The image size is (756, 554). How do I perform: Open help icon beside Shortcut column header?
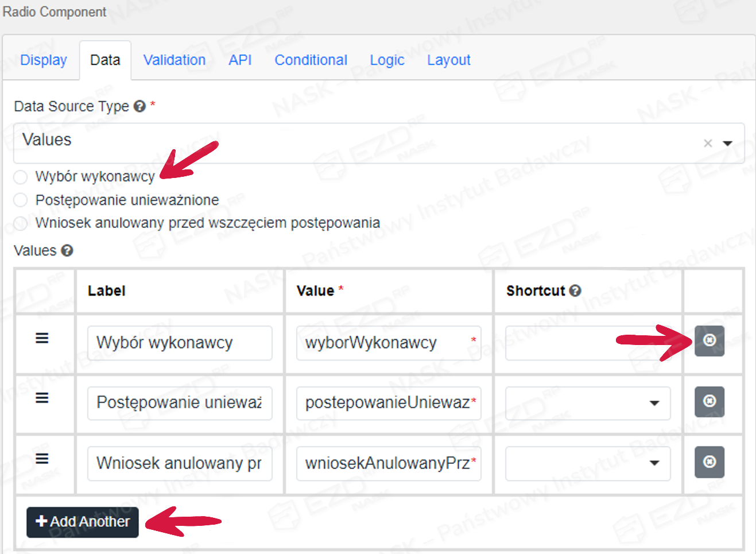coord(575,291)
